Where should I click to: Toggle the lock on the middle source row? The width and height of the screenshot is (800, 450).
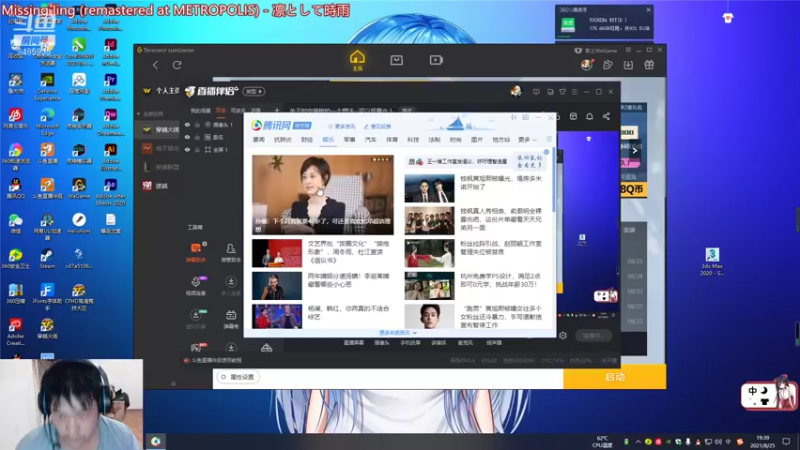coord(197,137)
